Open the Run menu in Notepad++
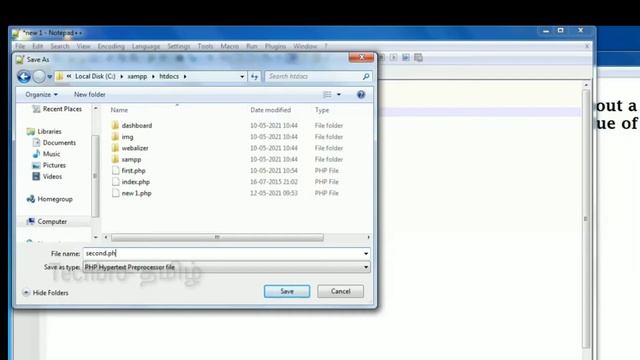 click(252, 46)
